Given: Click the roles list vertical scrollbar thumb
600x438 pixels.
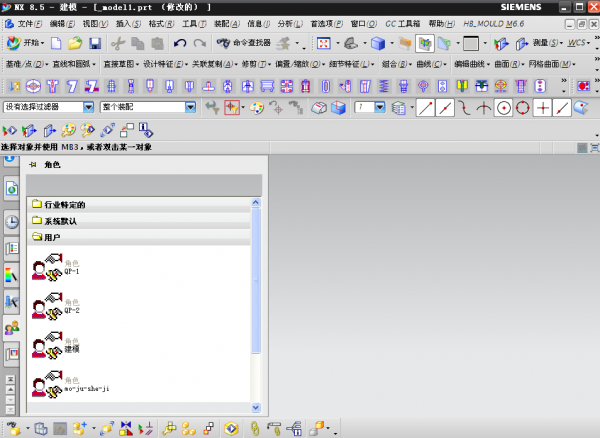Looking at the screenshot, I should click(x=256, y=280).
